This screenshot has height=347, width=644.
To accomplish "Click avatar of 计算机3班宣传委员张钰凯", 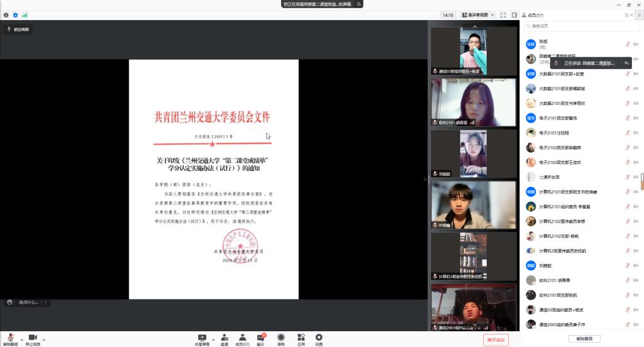I will point(531,250).
